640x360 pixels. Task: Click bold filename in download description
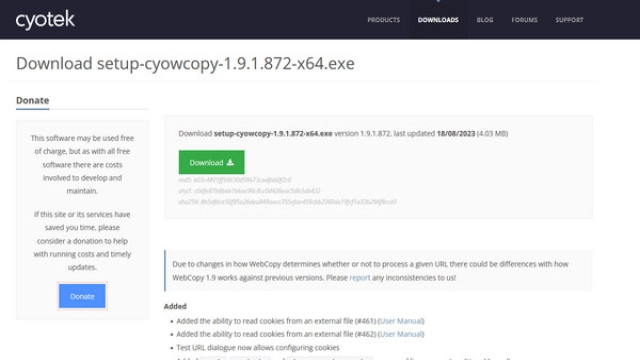coord(273,133)
